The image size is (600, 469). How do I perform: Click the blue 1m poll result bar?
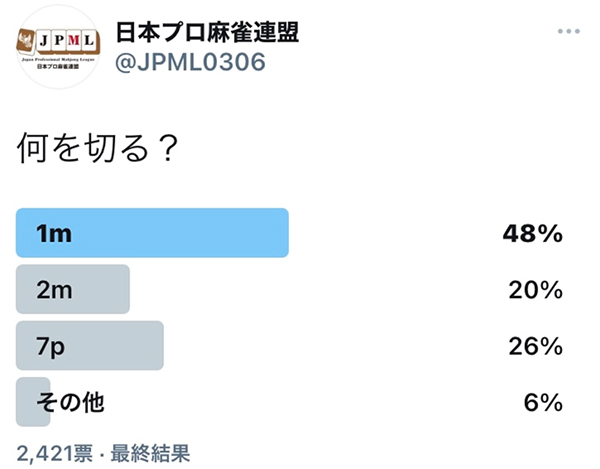152,233
